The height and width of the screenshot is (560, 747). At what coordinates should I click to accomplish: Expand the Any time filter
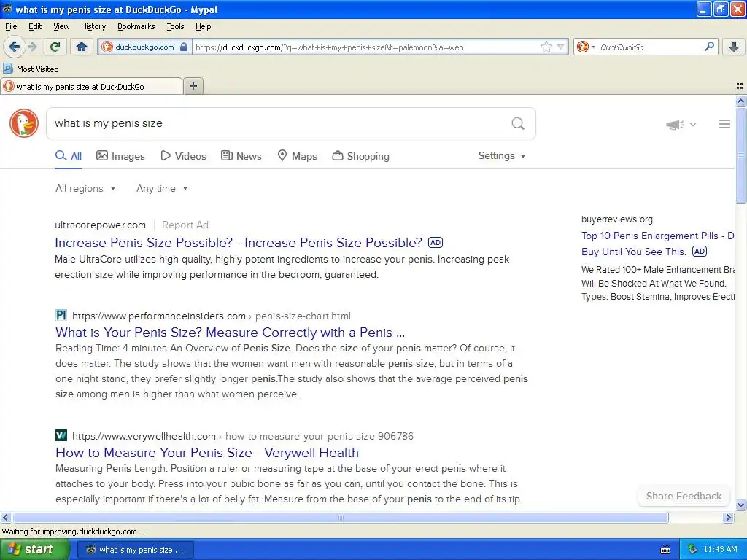coord(162,188)
